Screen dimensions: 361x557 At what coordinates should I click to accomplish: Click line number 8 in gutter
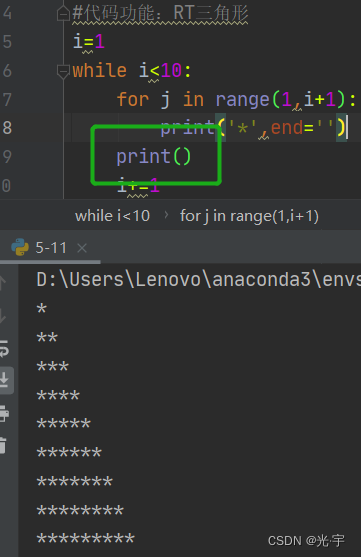pyautogui.click(x=7, y=128)
